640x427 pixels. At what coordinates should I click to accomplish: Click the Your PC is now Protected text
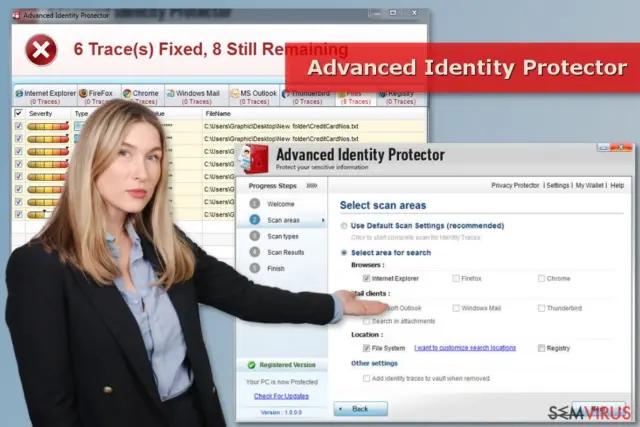[x=282, y=382]
